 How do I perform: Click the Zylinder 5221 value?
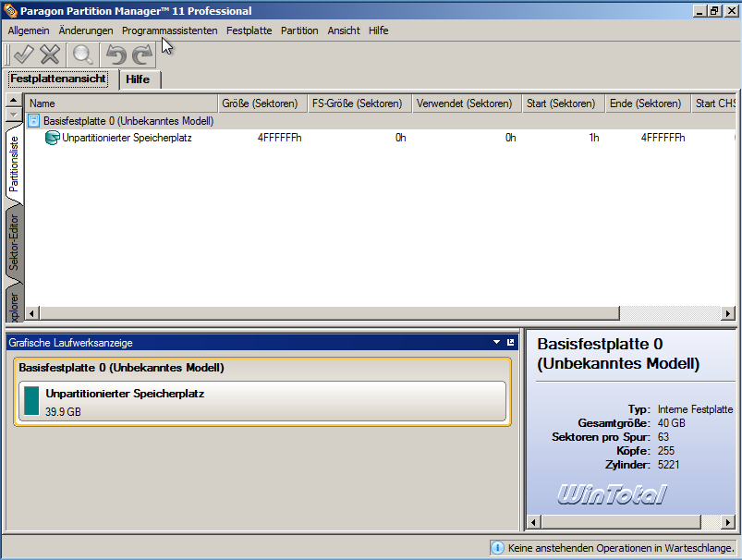(668, 465)
